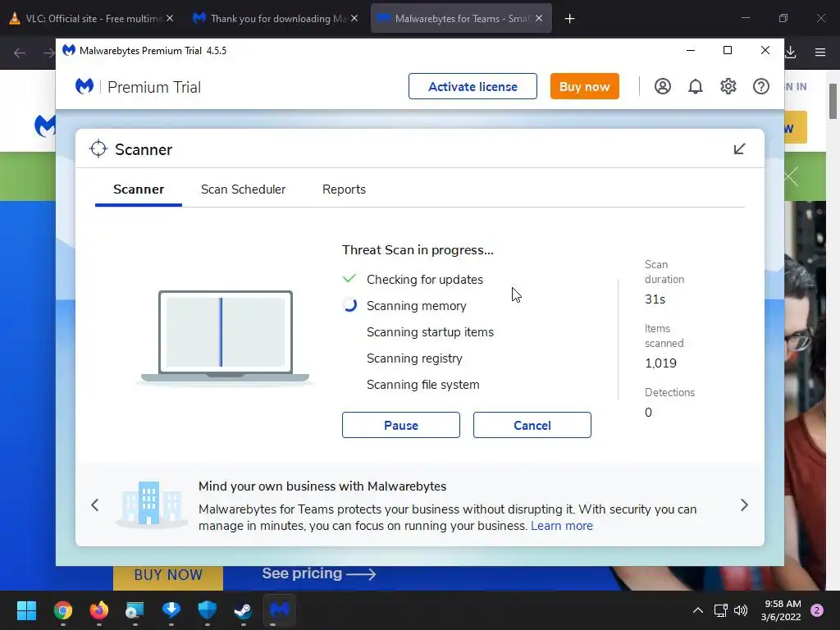This screenshot has width=840, height=630.
Task: Click BUY NOW on the webpage behind
Action: click(167, 575)
